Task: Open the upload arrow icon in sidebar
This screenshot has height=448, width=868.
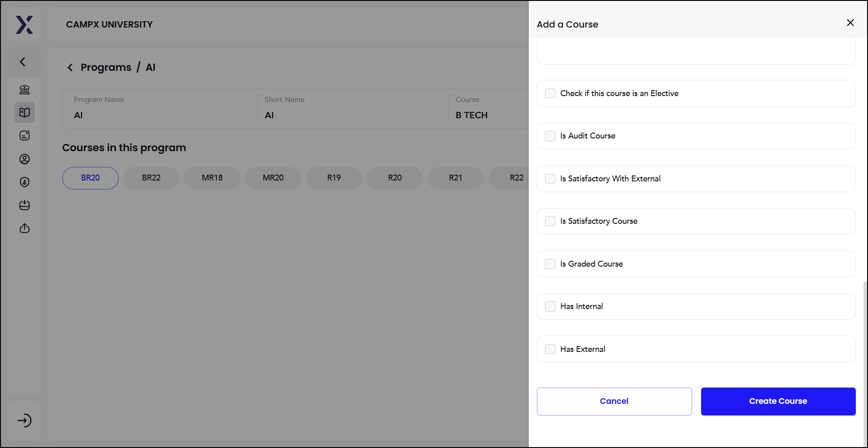Action: pos(24,228)
